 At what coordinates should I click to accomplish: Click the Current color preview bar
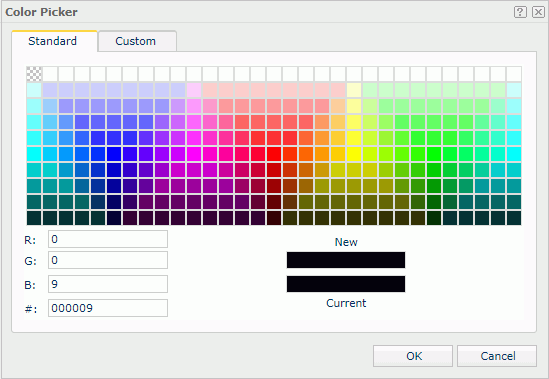click(346, 284)
